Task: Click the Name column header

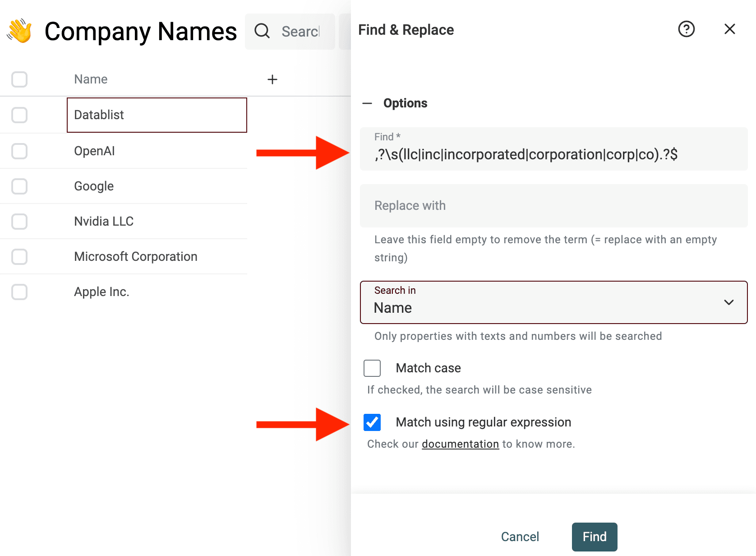Action: (x=91, y=79)
